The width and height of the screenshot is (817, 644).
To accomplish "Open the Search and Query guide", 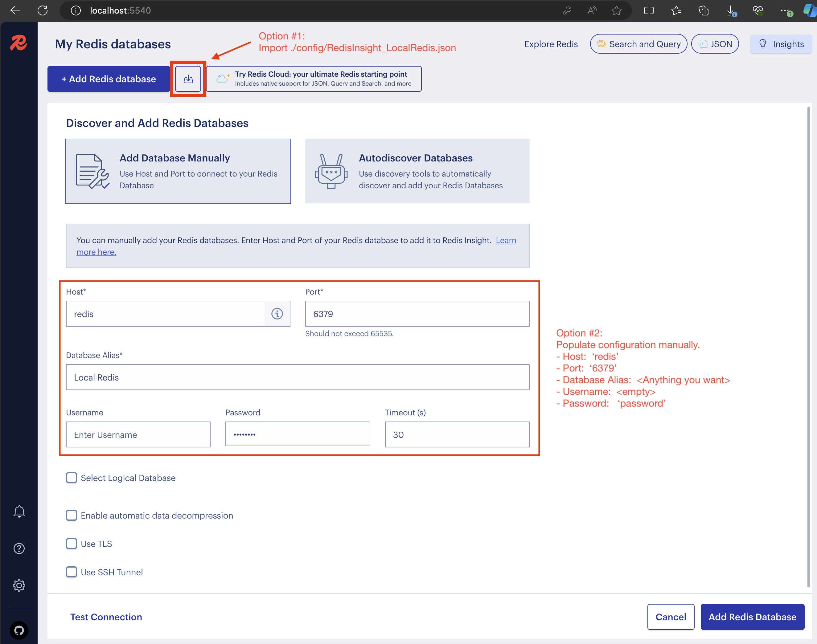I will pos(638,44).
